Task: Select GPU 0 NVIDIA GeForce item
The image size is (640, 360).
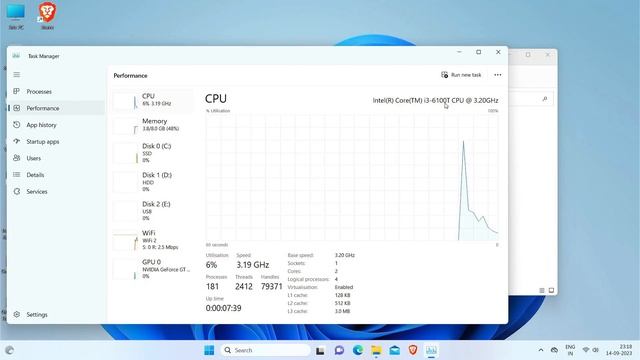Action: point(153,269)
